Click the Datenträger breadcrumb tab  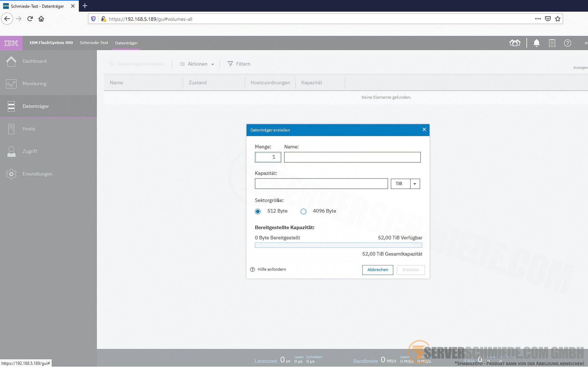[126, 43]
